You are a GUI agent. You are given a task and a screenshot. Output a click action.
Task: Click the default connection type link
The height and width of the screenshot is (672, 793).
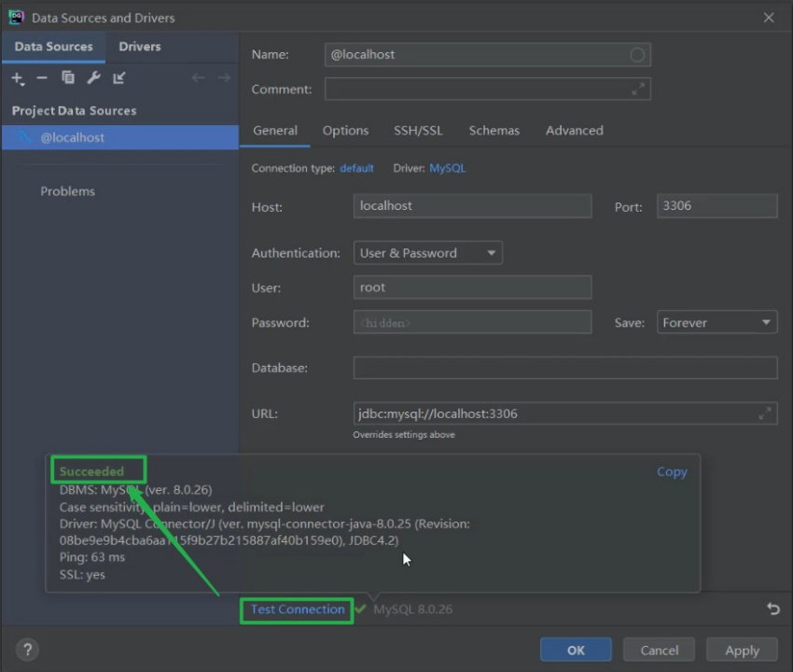point(356,168)
